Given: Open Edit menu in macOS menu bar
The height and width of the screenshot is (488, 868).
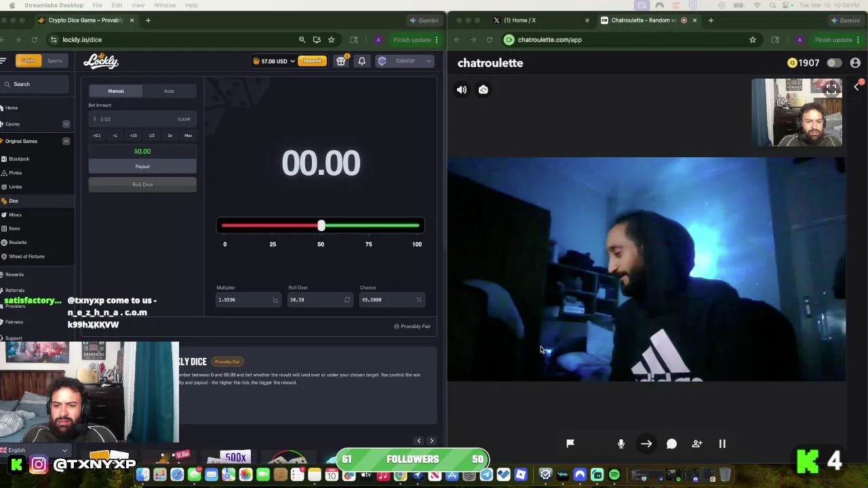Looking at the screenshot, I should (117, 5).
